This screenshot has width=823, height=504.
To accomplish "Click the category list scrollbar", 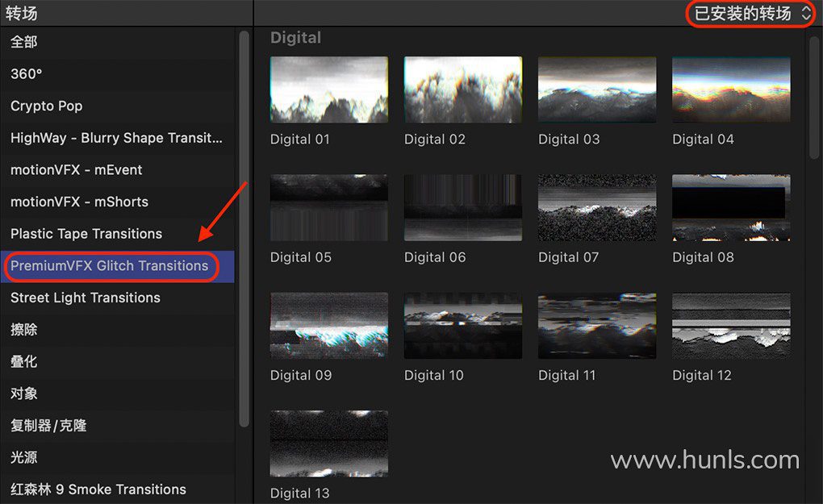I will click(244, 229).
